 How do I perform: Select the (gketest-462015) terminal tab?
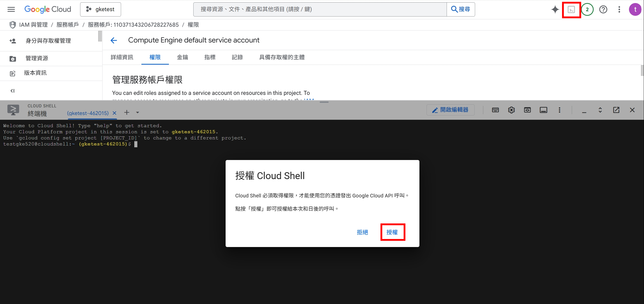point(88,113)
